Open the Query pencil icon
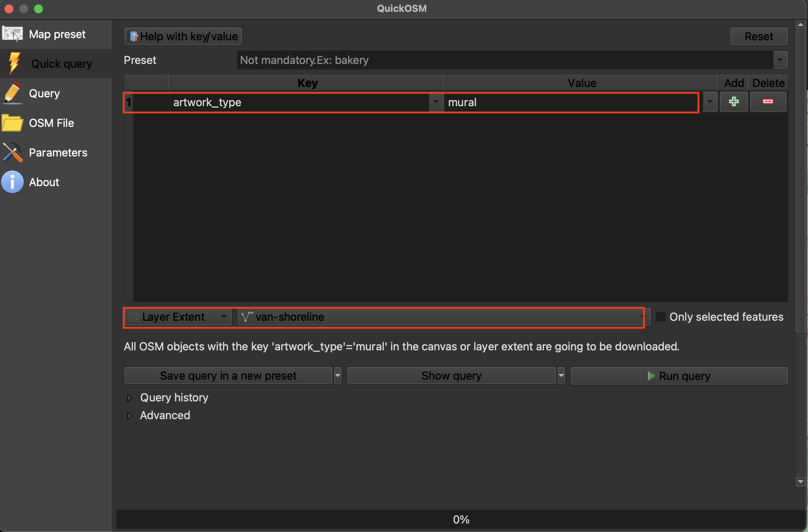 coord(13,93)
